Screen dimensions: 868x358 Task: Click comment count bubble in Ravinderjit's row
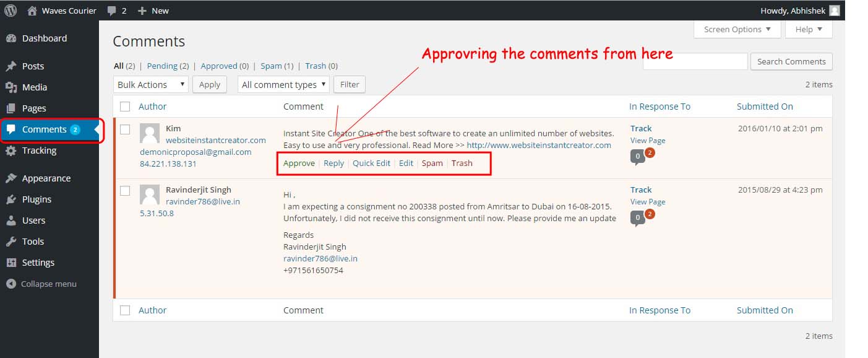638,219
